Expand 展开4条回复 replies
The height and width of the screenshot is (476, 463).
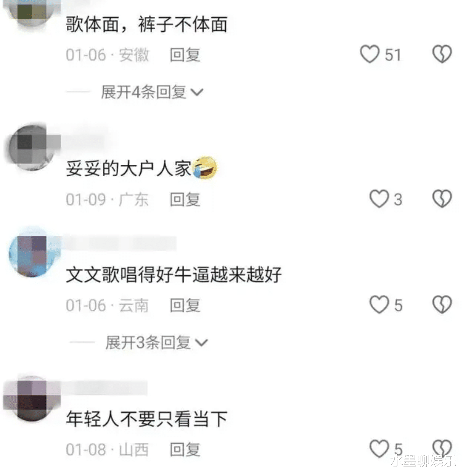152,92
